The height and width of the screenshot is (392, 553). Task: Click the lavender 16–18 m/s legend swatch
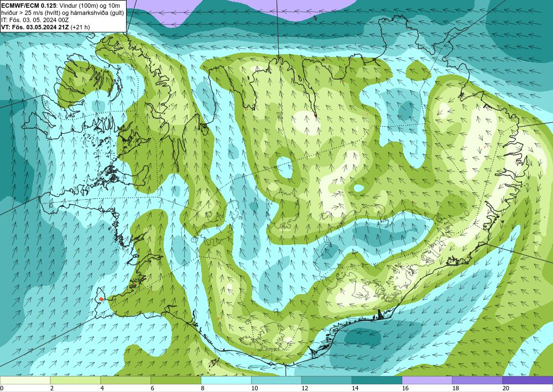(427, 380)
